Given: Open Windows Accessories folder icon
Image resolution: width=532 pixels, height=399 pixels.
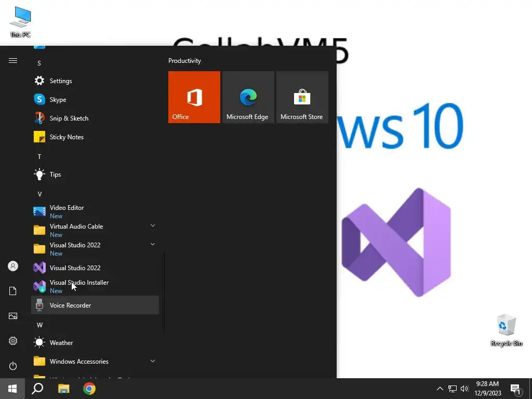Looking at the screenshot, I should click(39, 361).
